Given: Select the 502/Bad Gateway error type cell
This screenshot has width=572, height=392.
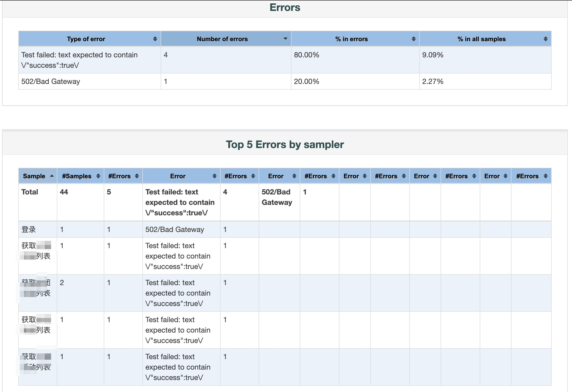Looking at the screenshot, I should click(51, 82).
